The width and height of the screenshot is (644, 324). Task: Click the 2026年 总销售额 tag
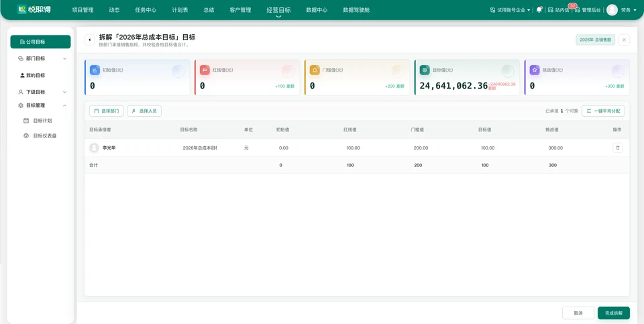click(x=595, y=40)
